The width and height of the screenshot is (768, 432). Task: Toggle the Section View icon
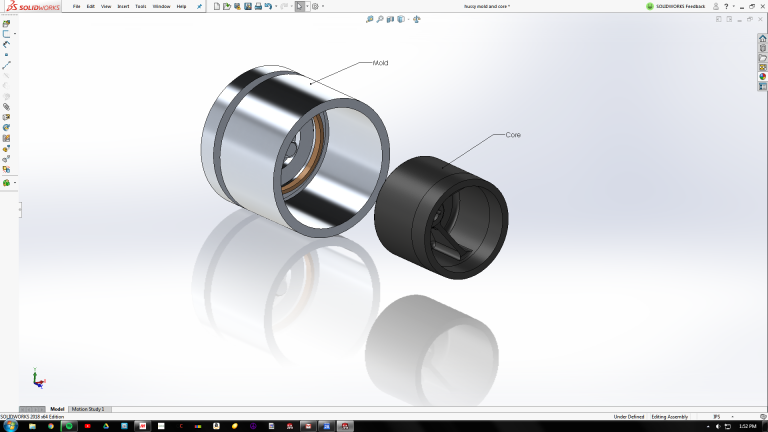click(x=390, y=19)
